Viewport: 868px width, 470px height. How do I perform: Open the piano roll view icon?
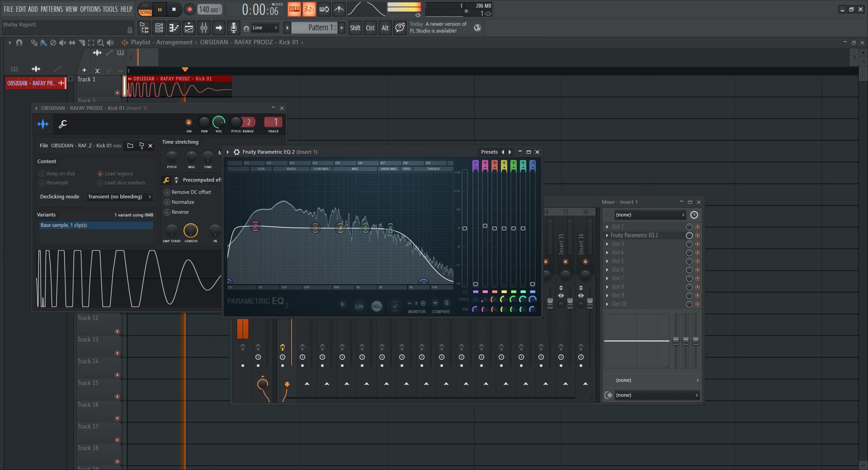(174, 28)
